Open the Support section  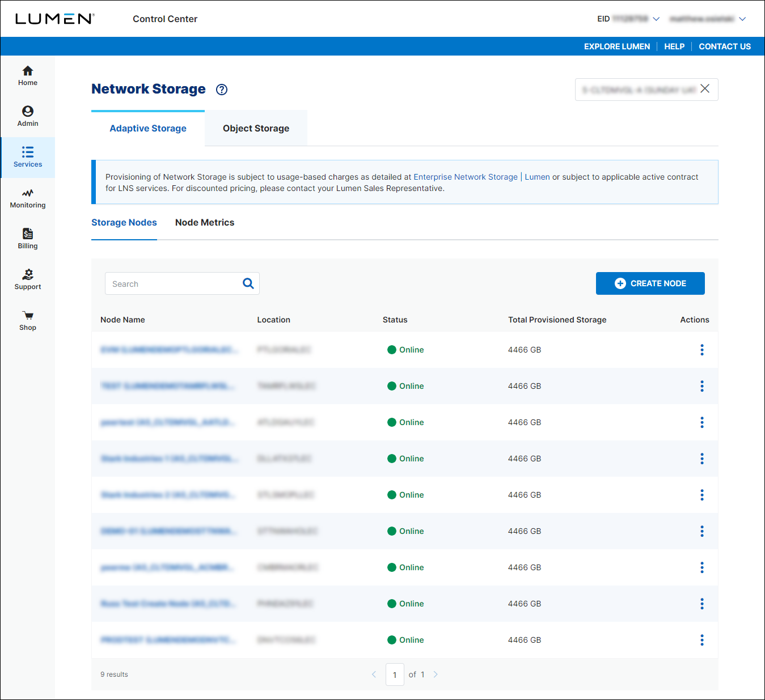click(x=27, y=280)
